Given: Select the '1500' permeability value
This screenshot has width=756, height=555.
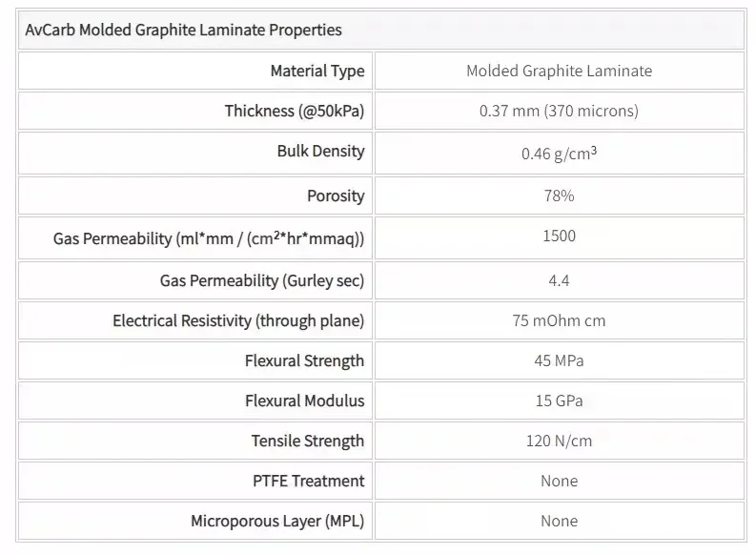Looking at the screenshot, I should (559, 236).
